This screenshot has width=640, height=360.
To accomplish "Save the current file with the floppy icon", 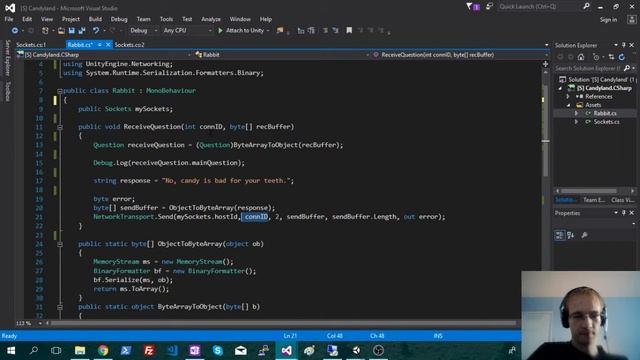I will coord(71,31).
